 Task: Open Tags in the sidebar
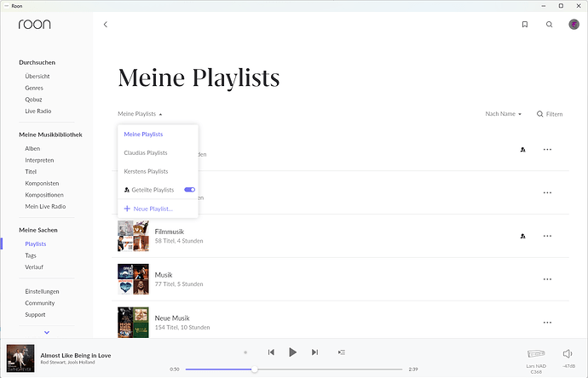tap(31, 255)
